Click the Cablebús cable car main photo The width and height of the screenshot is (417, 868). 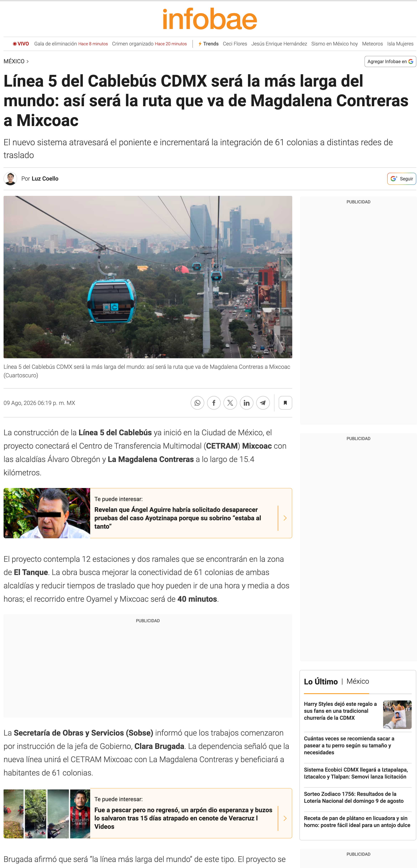(148, 277)
